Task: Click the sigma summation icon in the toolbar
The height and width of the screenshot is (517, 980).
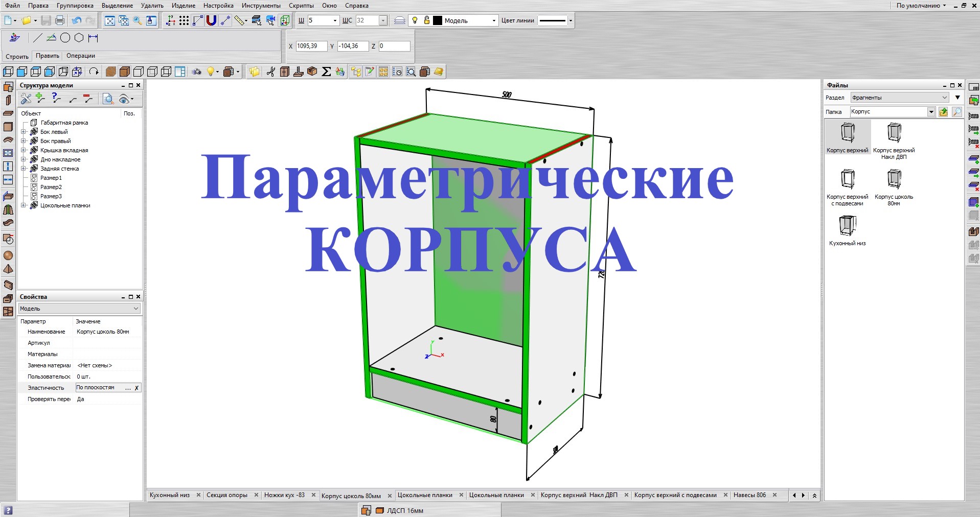Action: click(326, 72)
